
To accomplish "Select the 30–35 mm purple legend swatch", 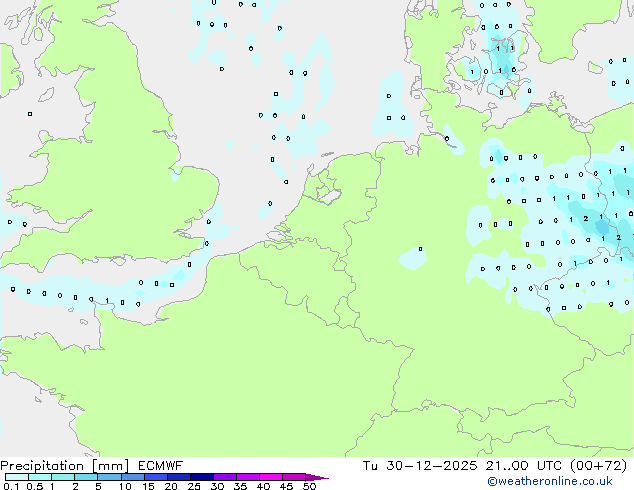I will pos(225,477).
